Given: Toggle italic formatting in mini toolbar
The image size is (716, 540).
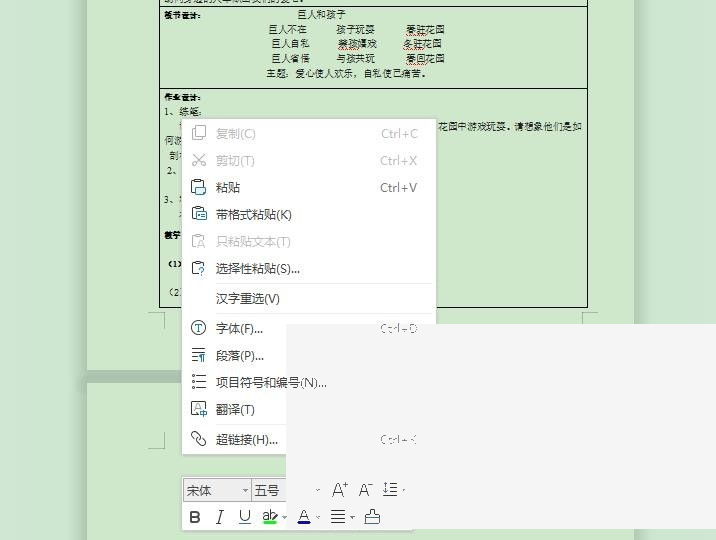Looking at the screenshot, I should pos(220,517).
